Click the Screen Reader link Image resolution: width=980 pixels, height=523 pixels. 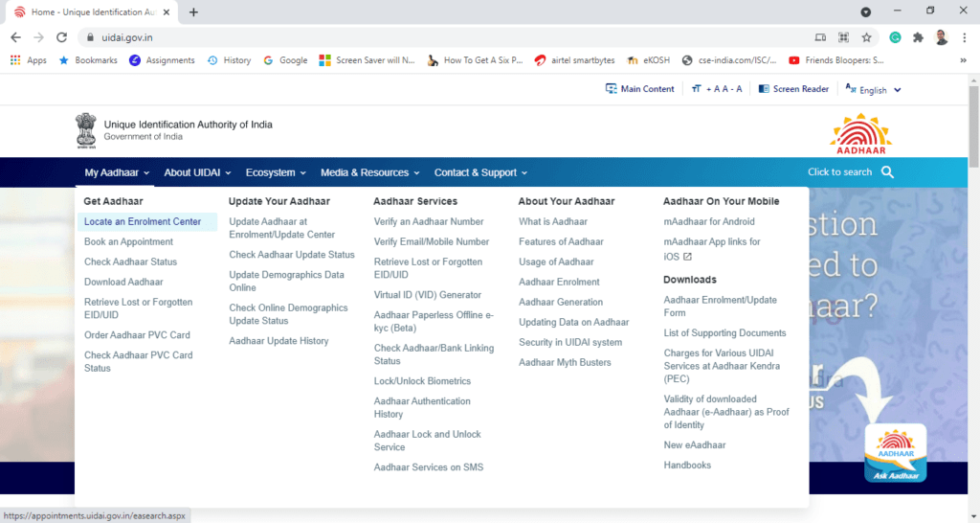(x=793, y=89)
